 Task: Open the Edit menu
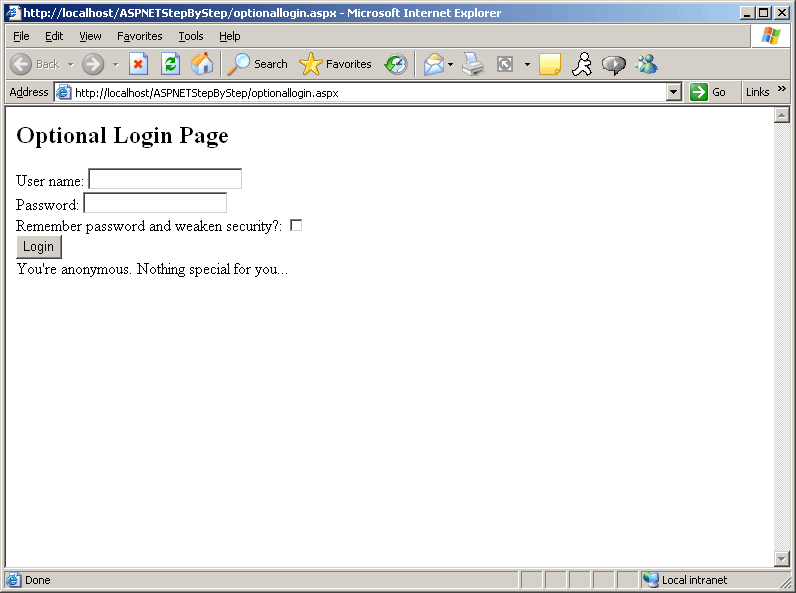54,36
